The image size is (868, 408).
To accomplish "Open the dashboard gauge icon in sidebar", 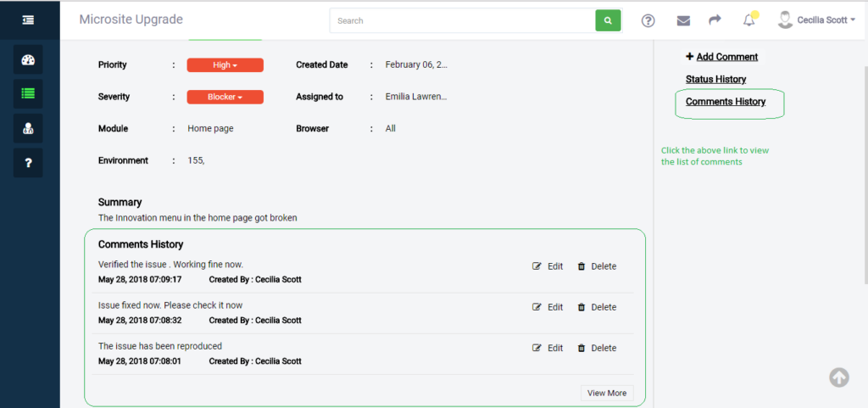I will tap(28, 59).
